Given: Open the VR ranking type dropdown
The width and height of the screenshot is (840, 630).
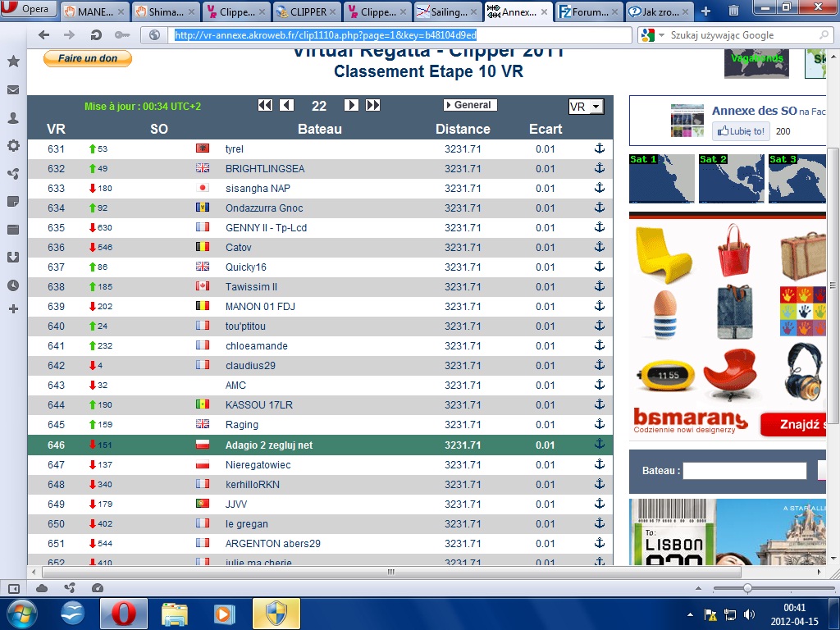Looking at the screenshot, I should (x=586, y=107).
